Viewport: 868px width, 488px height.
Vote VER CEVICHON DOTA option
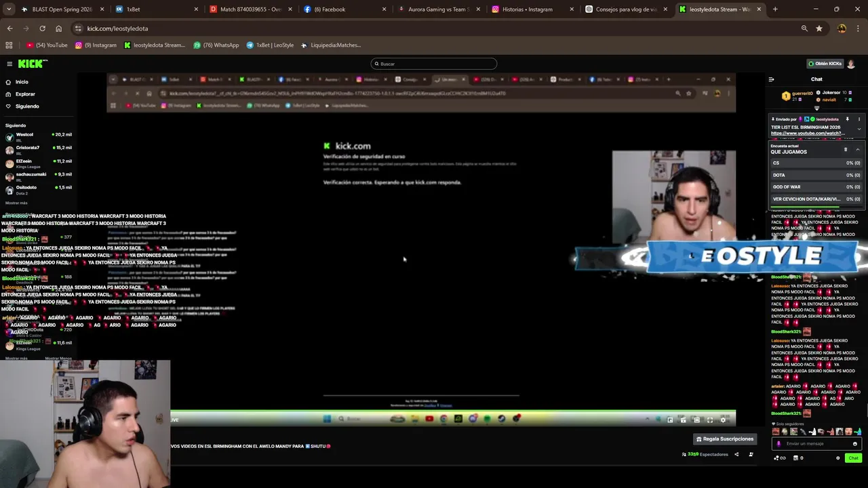(x=816, y=199)
